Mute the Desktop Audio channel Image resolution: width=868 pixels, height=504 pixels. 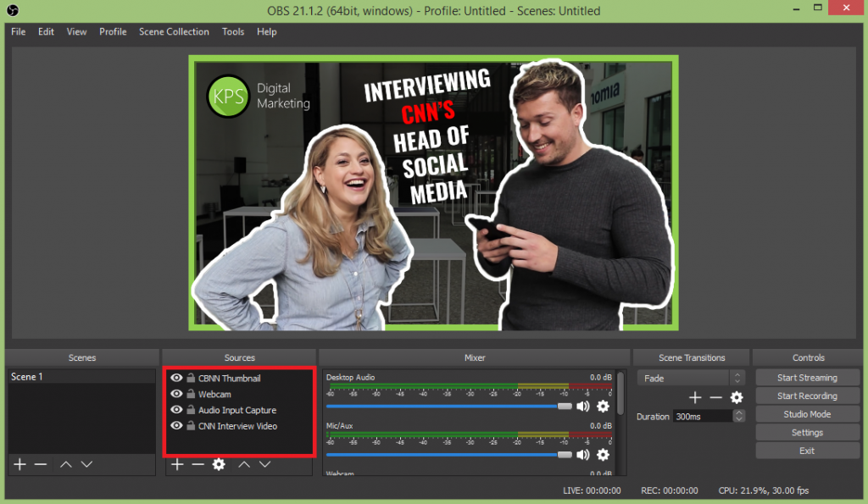coord(582,406)
